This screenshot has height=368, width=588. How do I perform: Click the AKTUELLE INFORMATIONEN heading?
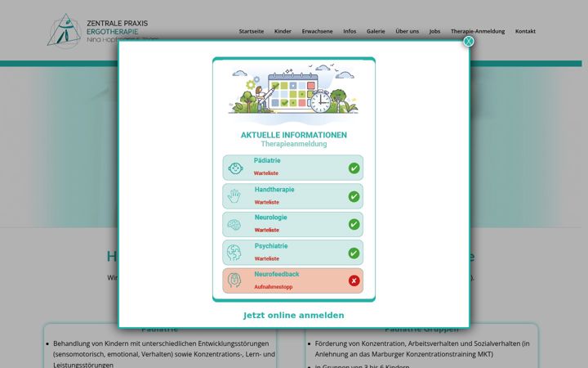(294, 135)
